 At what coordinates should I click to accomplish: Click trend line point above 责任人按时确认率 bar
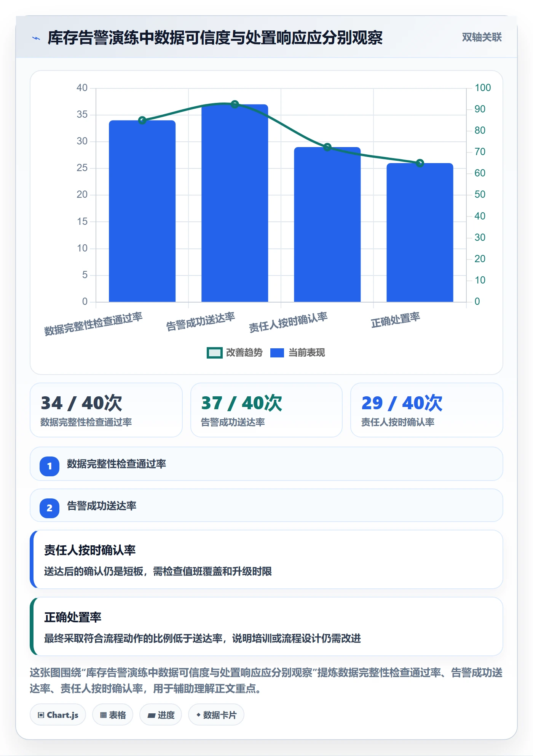[327, 147]
